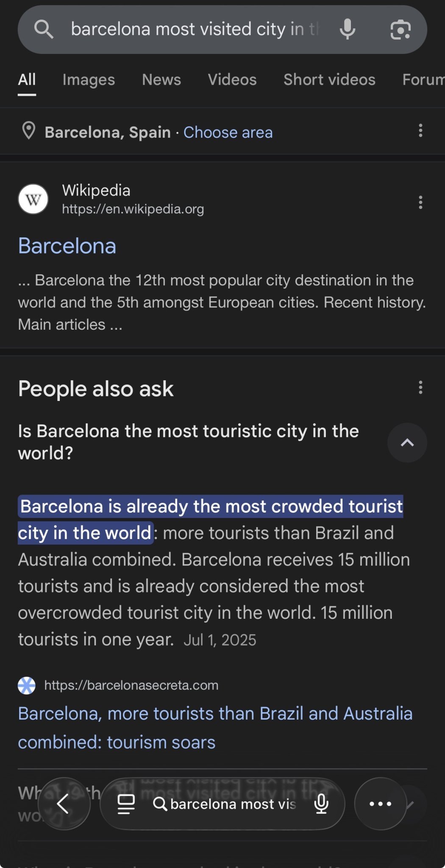Switch to the News tab
The height and width of the screenshot is (868, 445).
click(161, 80)
